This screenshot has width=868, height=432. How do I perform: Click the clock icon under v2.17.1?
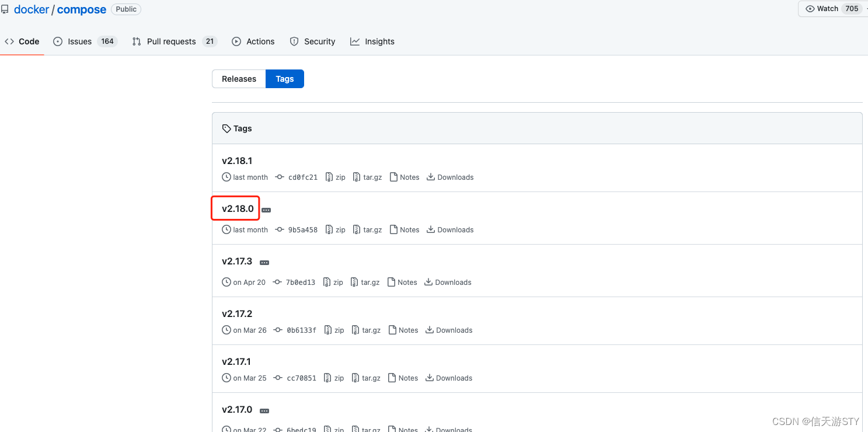226,378
